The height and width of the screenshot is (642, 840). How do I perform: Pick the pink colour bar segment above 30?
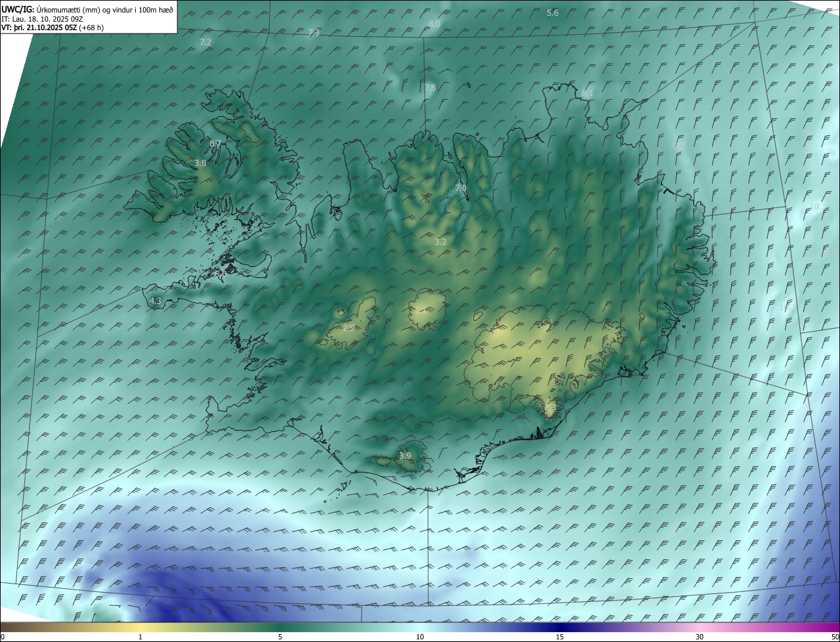click(700, 627)
